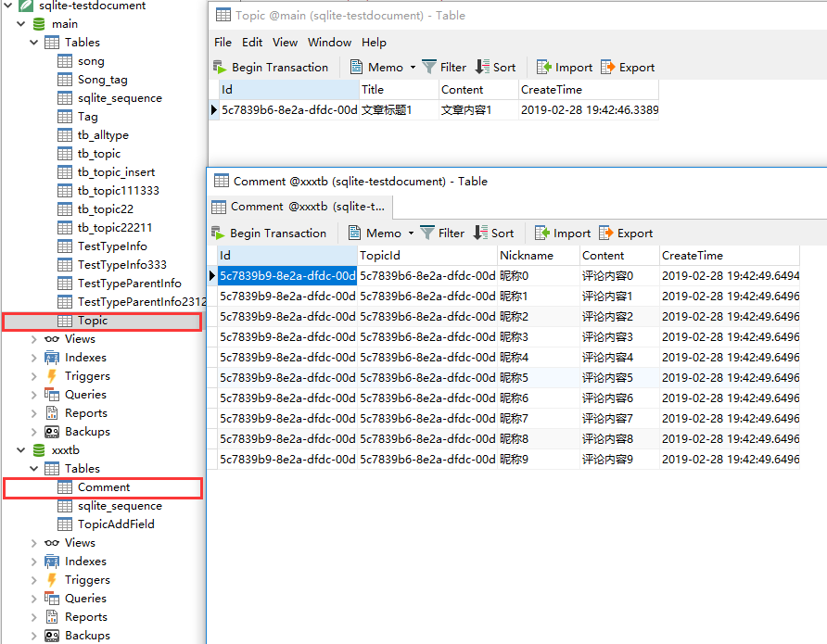This screenshot has width=827, height=644.
Task: Click Memo in the Topic window toolbar
Action: [x=376, y=68]
